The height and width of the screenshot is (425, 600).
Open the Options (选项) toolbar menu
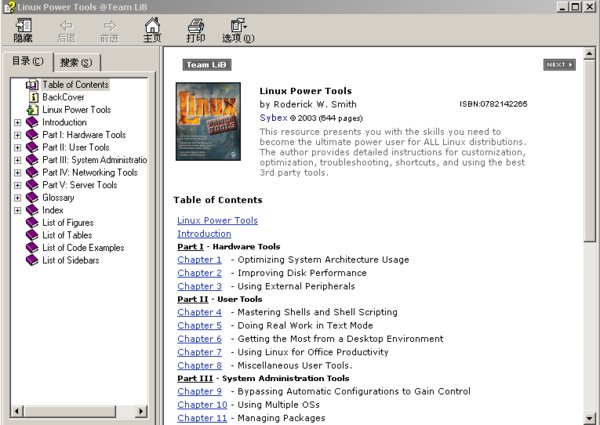point(237,30)
